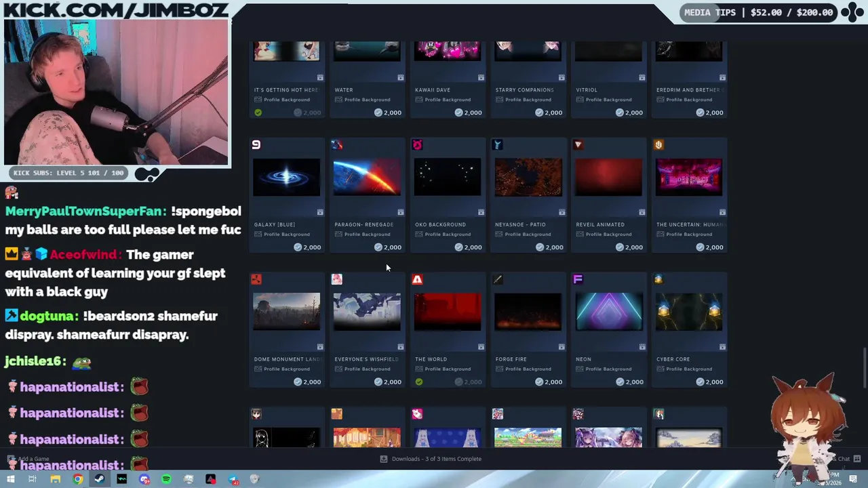The image size is (868, 488).
Task: Open the Neon background thumbnail
Action: tap(608, 312)
